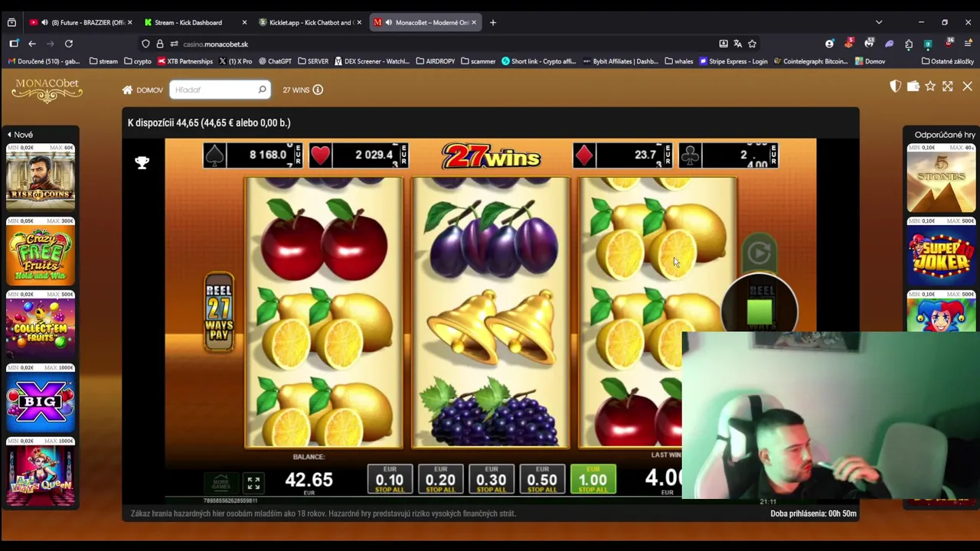980x551 pixels.
Task: Open the 27 Wins info icon
Action: point(318,90)
